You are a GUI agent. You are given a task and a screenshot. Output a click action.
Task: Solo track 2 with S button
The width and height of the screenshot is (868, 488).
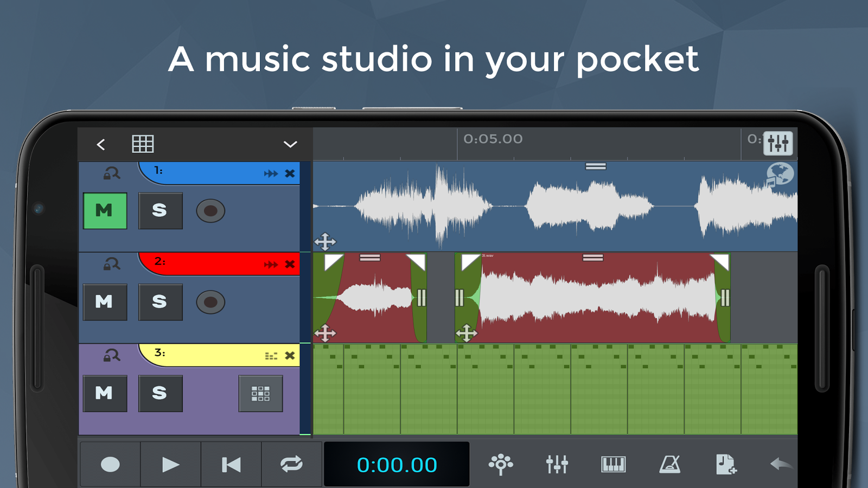[160, 302]
